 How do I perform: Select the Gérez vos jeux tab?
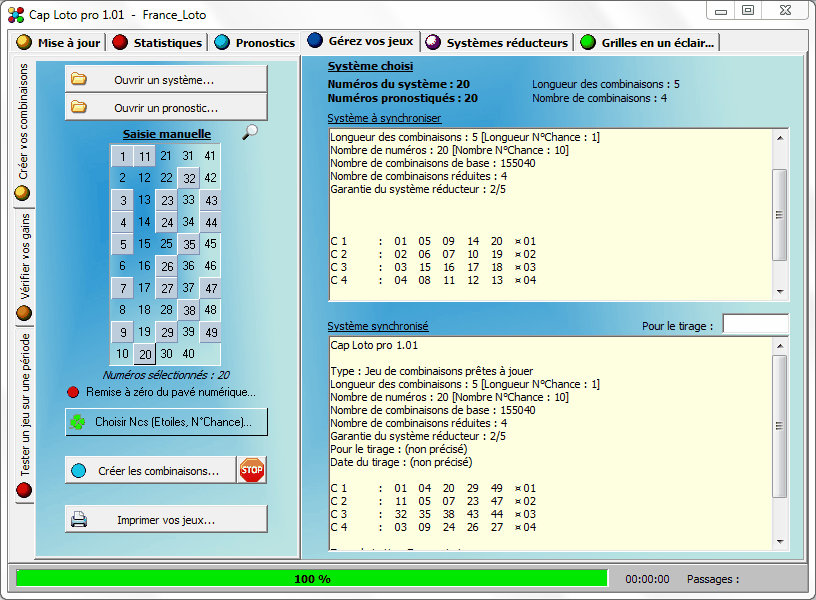tap(361, 41)
